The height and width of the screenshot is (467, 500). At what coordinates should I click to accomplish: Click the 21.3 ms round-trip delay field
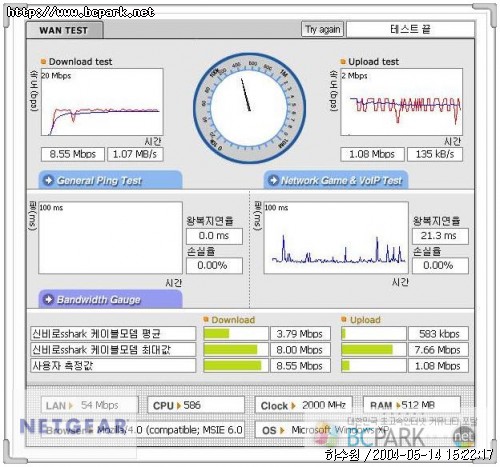point(440,236)
